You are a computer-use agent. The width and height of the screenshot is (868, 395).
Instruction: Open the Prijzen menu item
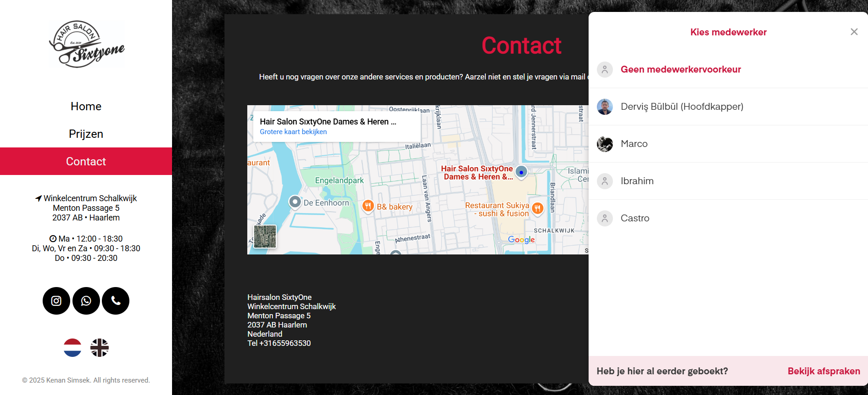pyautogui.click(x=86, y=134)
